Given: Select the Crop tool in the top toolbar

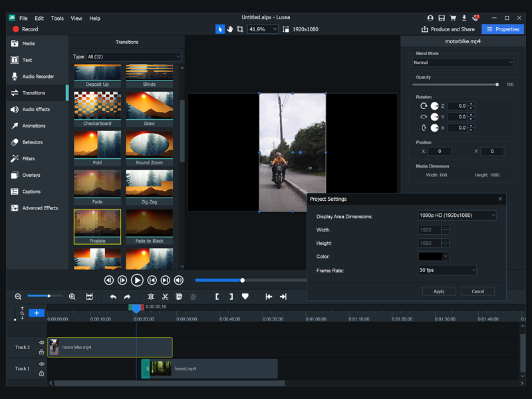Looking at the screenshot, I should pyautogui.click(x=240, y=29).
